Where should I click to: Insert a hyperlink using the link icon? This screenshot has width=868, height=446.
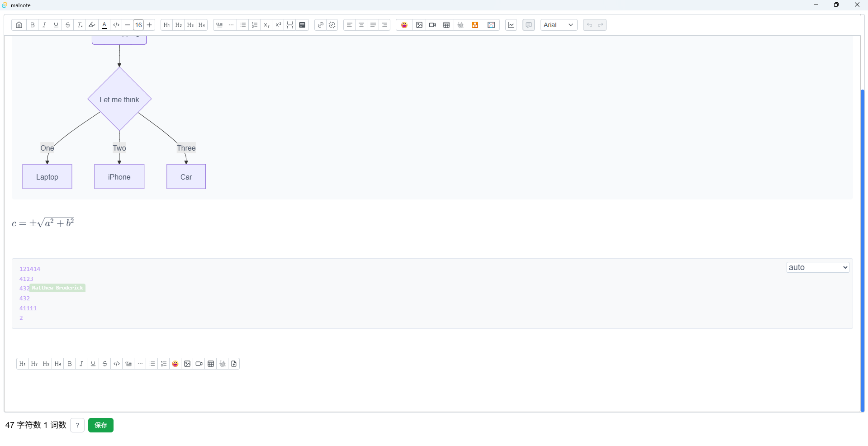pos(321,25)
